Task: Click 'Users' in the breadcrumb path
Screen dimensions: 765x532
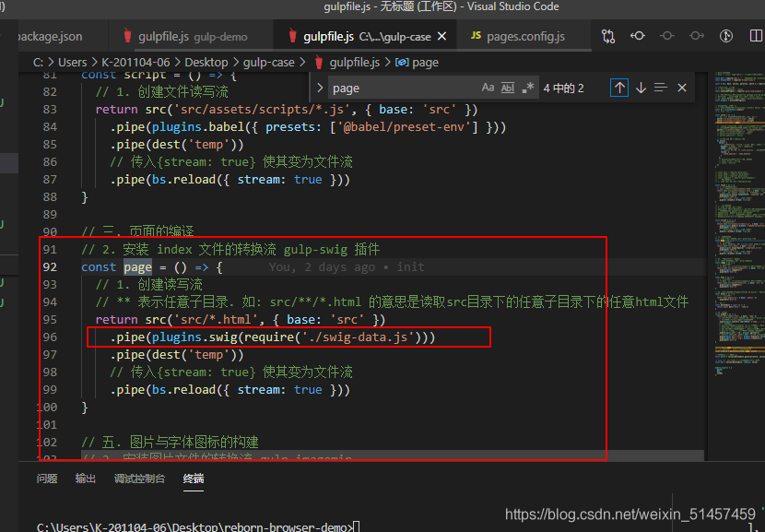Action: [x=72, y=63]
